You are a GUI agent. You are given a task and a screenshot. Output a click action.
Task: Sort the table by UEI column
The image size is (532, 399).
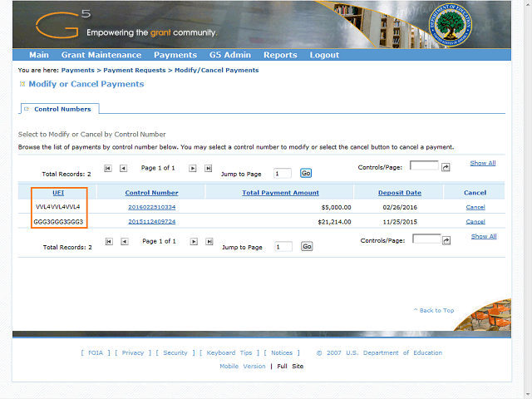coord(58,193)
